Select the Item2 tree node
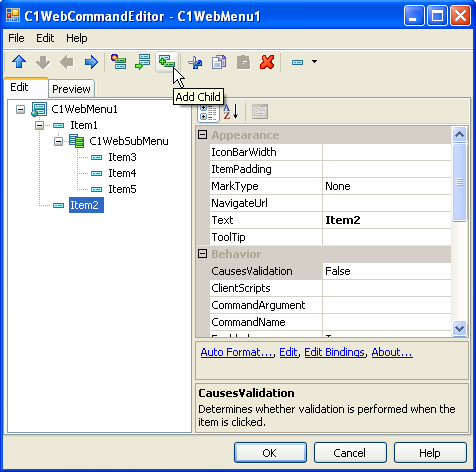Image resolution: width=476 pixels, height=472 pixels. click(86, 205)
